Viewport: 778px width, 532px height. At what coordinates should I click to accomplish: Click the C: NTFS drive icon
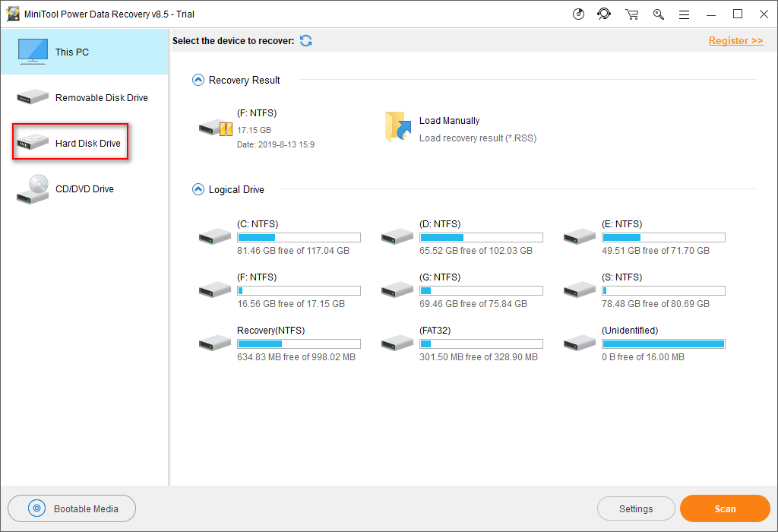(215, 236)
